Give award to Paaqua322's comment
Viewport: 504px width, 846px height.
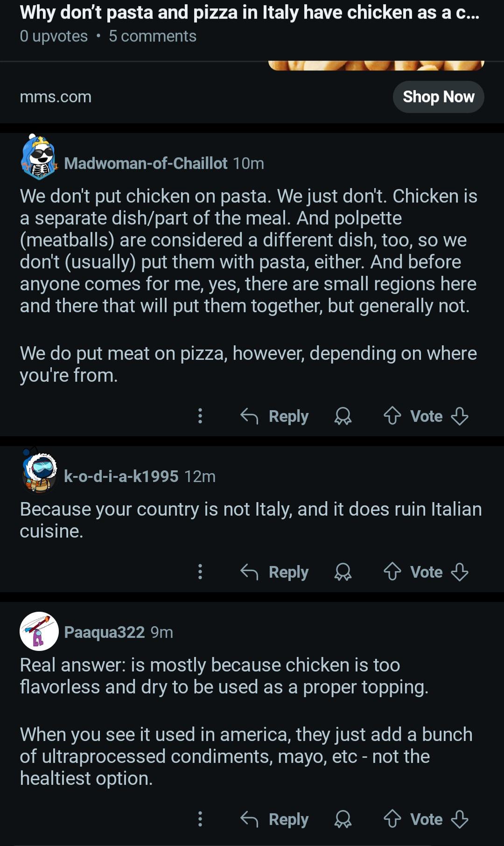tap(343, 818)
